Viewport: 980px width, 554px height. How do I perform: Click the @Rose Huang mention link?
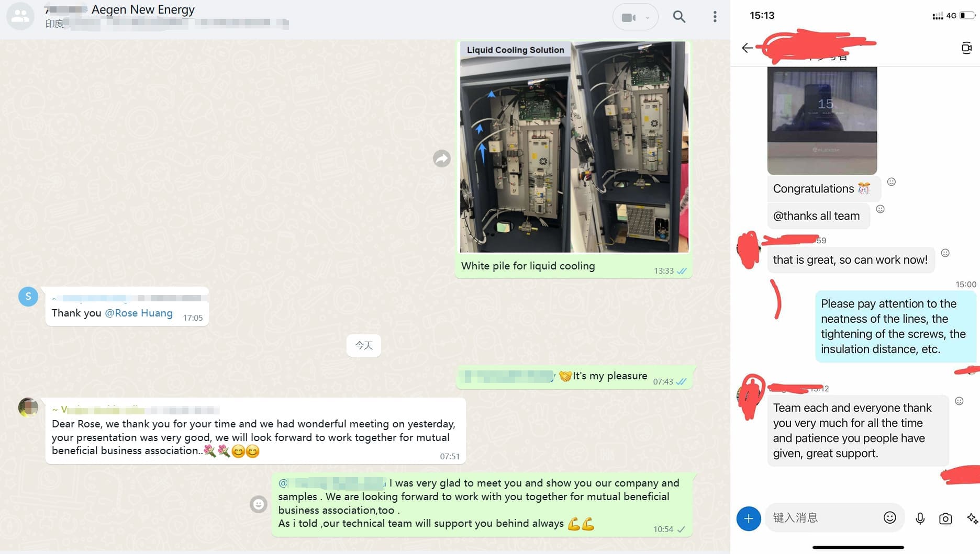click(x=139, y=313)
